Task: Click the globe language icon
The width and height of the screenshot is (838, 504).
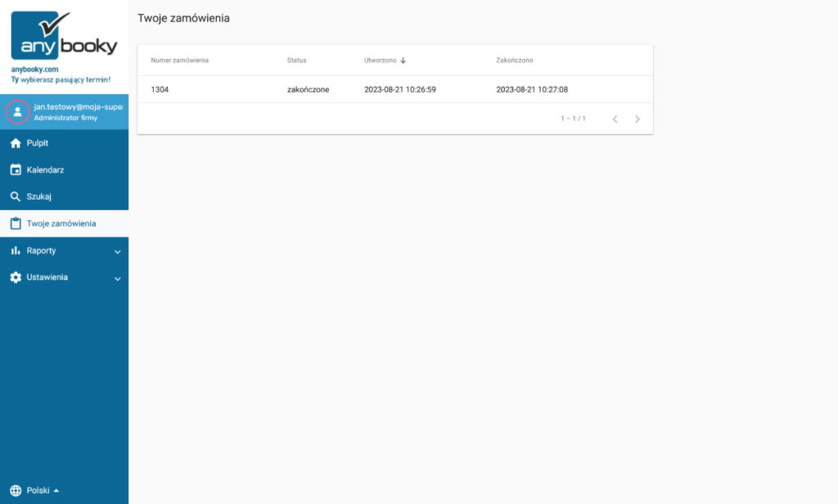Action: click(16, 491)
